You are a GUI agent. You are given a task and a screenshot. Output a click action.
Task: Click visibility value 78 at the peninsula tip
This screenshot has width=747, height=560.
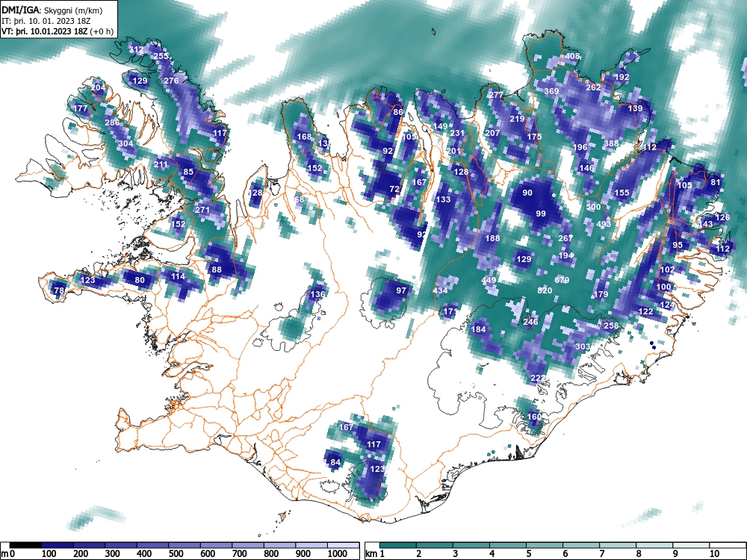(x=59, y=290)
